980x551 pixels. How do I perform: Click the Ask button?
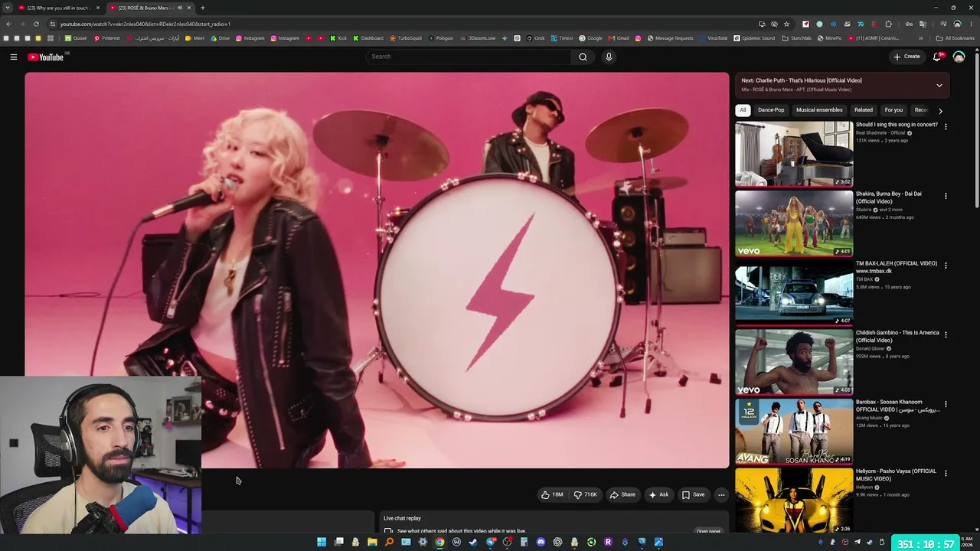tap(659, 494)
